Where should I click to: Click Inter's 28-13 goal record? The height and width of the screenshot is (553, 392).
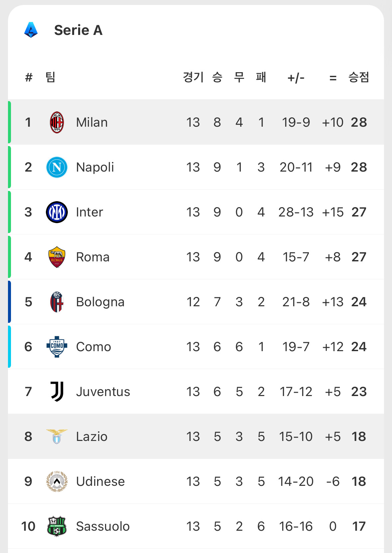pyautogui.click(x=296, y=212)
